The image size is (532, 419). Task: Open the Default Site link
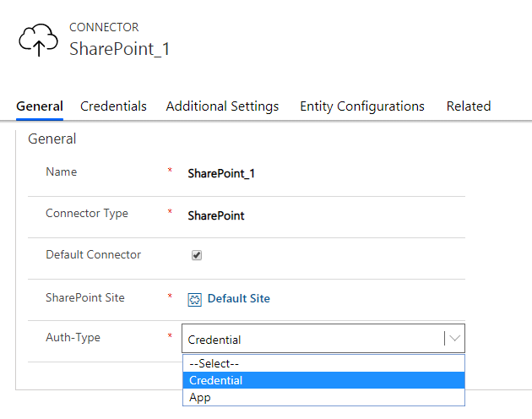pos(238,298)
